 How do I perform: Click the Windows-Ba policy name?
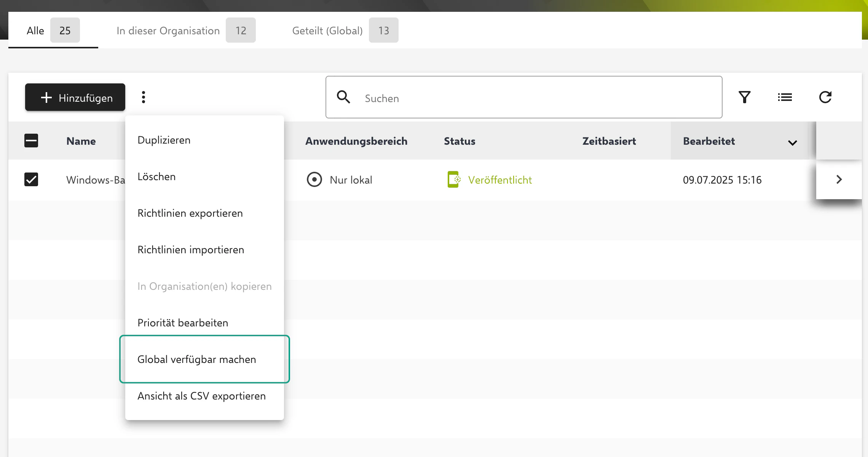click(96, 180)
